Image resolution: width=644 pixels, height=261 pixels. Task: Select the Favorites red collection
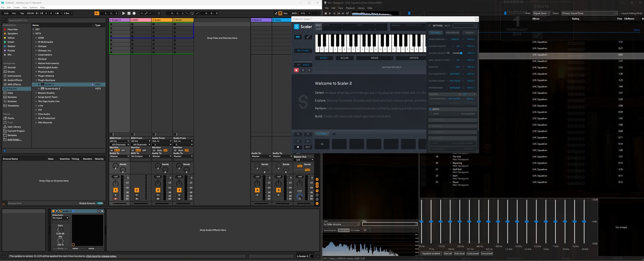click(12, 29)
